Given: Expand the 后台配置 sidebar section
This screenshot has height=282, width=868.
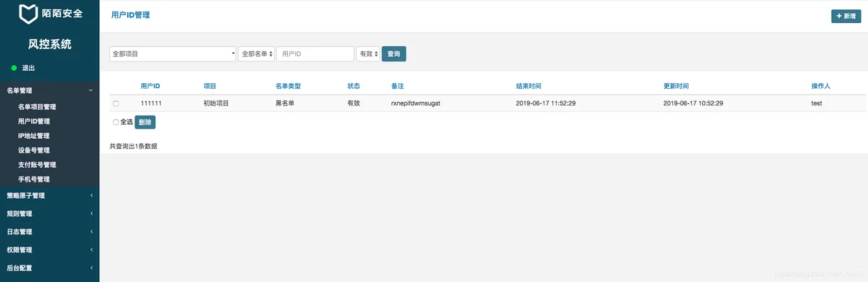Looking at the screenshot, I should (x=91, y=268).
